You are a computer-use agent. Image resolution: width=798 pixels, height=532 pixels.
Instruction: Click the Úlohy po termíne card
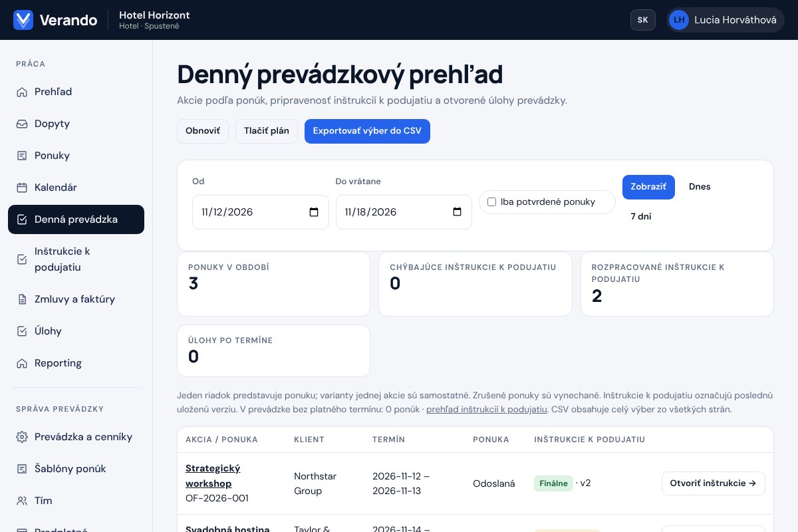pos(273,350)
